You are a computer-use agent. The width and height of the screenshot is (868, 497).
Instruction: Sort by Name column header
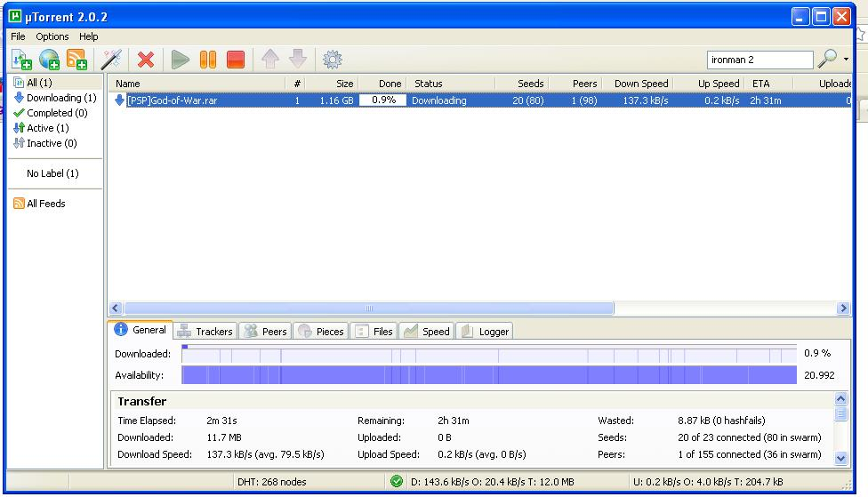click(197, 84)
